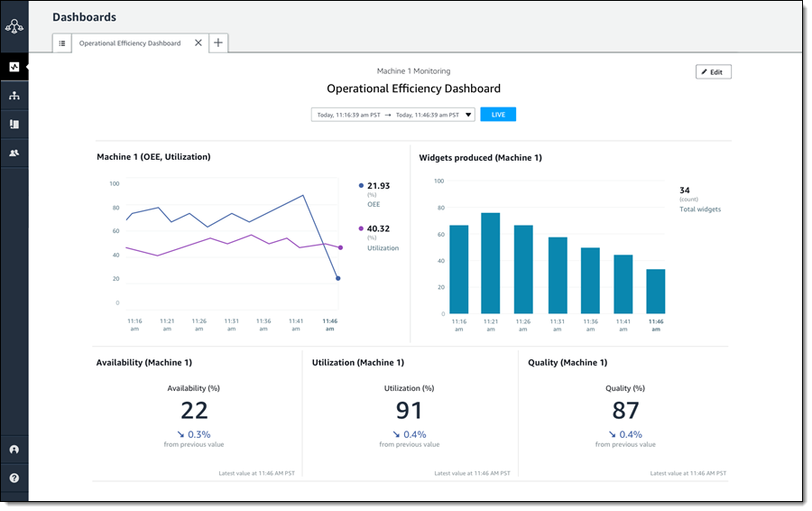Open the dashboard list icon
Viewport: 812px width, 511px height.
pos(62,43)
